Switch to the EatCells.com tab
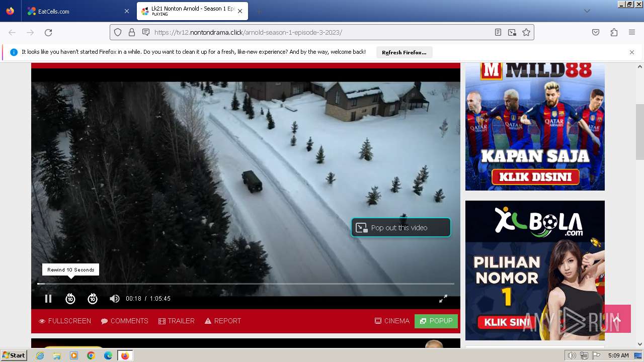 point(78,11)
